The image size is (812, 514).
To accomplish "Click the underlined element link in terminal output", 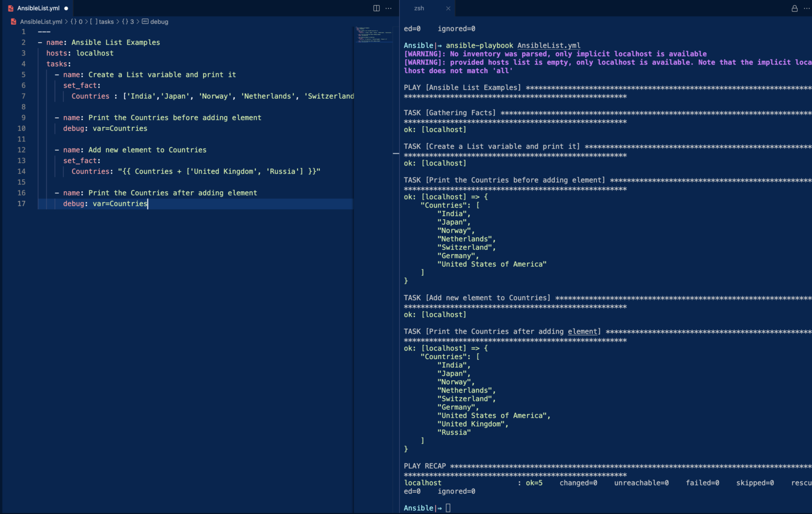I will [582, 331].
